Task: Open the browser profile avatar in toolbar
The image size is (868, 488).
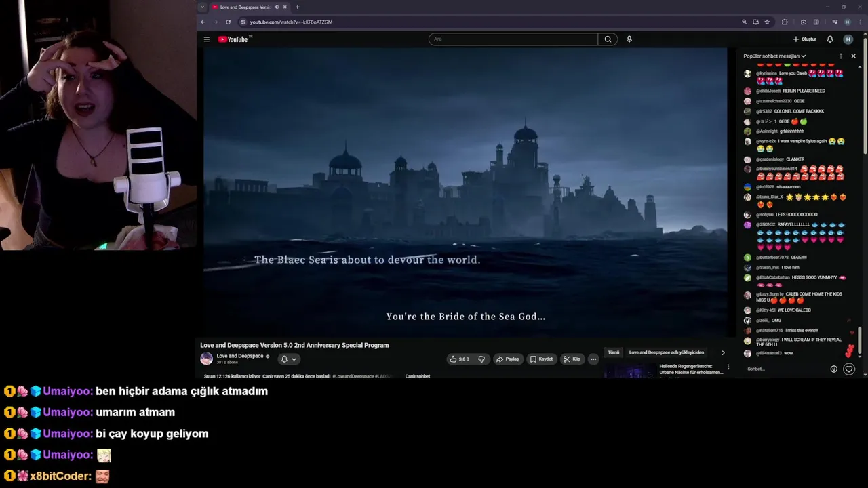Action: (x=847, y=22)
